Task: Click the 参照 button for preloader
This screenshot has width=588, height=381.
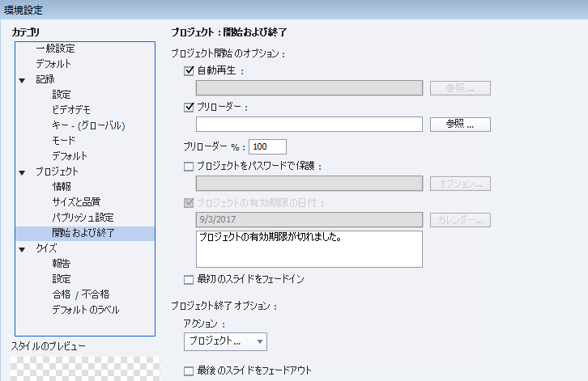Action: click(x=459, y=124)
